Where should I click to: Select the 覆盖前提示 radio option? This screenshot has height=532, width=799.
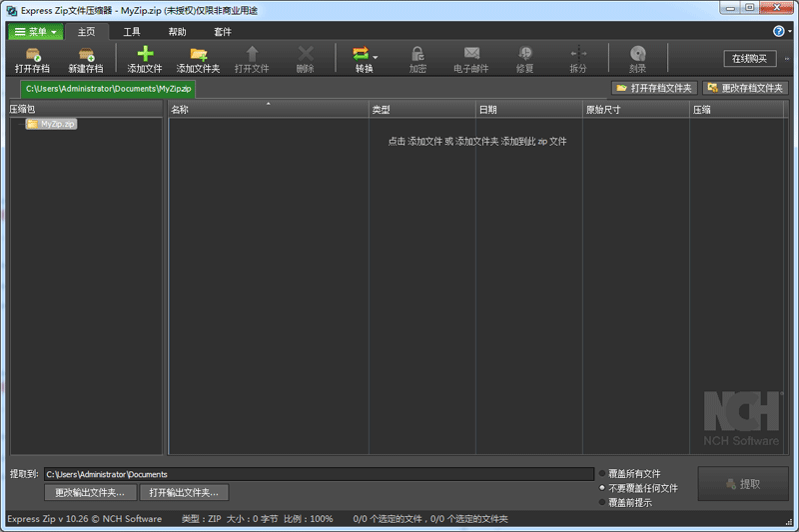coord(625,502)
